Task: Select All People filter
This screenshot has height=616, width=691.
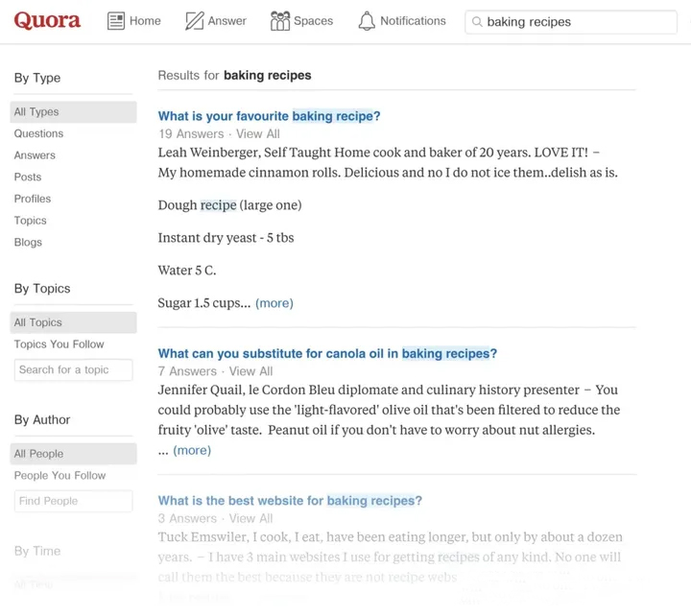Action: [x=73, y=454]
